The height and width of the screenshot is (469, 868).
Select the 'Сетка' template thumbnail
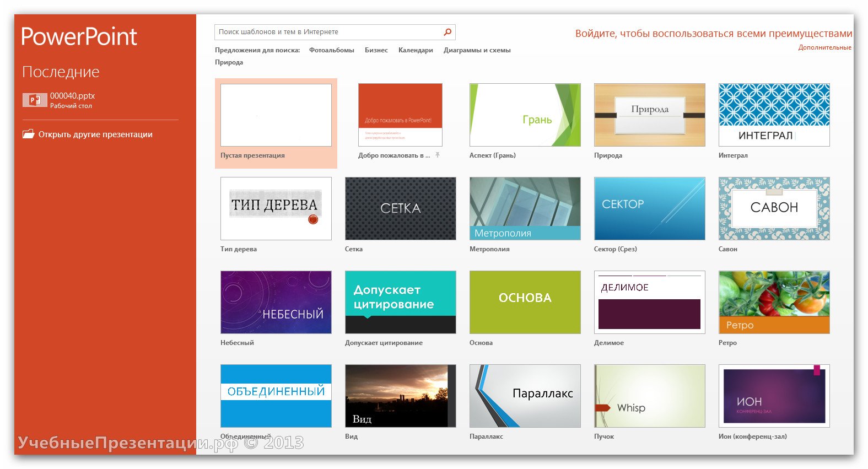pos(401,209)
